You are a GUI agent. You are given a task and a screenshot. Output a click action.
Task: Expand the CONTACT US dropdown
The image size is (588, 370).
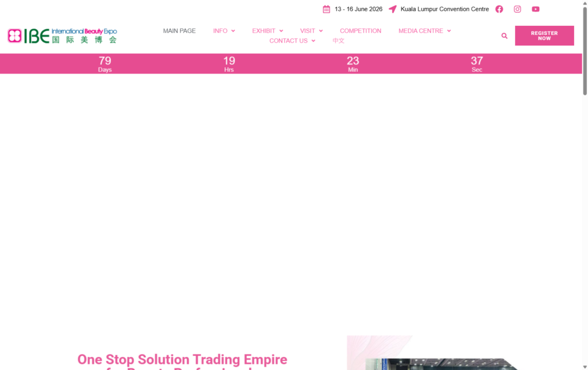coord(292,41)
